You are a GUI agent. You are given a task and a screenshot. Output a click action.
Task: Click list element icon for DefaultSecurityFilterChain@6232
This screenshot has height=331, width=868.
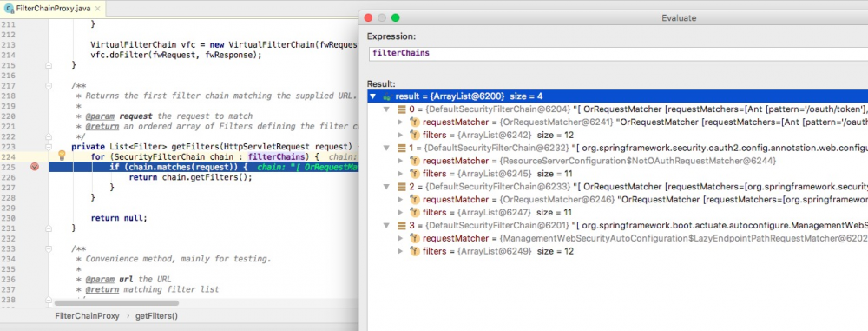[x=401, y=148]
